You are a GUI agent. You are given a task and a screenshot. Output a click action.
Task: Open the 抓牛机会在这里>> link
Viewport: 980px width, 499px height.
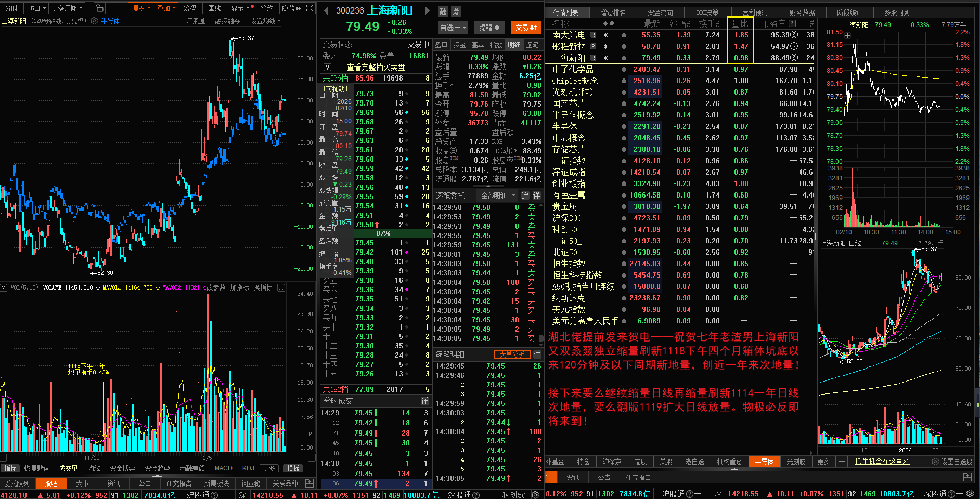(x=882, y=462)
